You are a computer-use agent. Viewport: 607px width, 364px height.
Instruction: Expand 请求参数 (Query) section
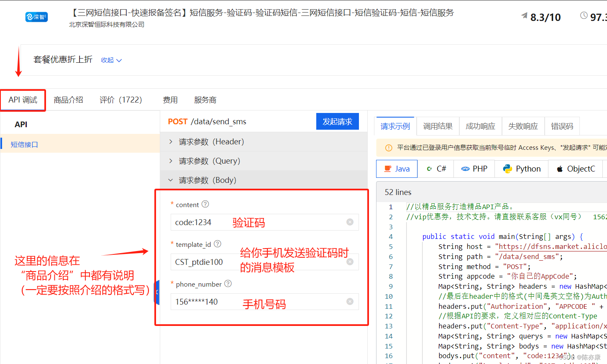click(264, 161)
